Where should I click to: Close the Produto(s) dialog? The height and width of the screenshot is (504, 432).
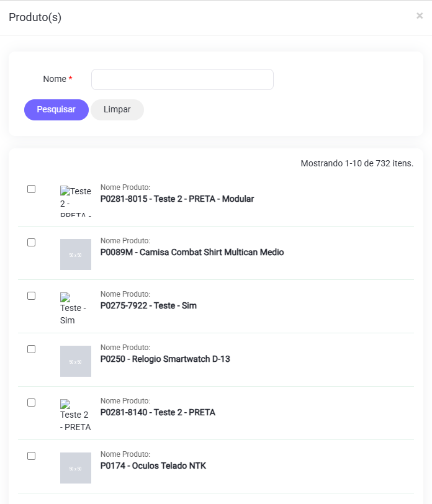click(x=420, y=16)
